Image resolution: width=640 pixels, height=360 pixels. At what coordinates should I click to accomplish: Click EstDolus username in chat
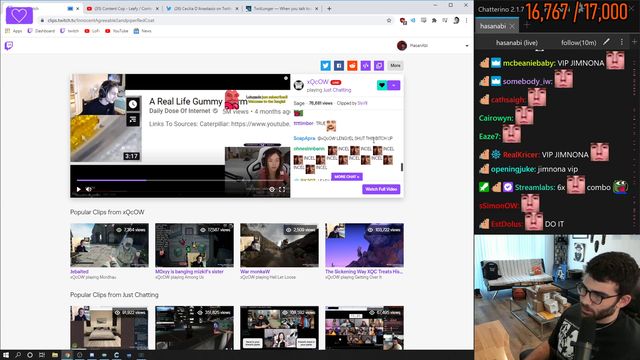click(x=507, y=224)
